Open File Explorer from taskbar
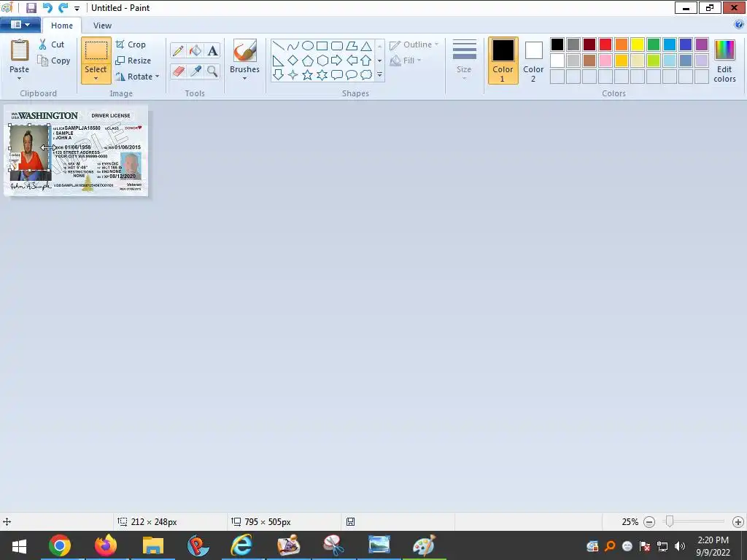747x560 pixels. pyautogui.click(x=152, y=545)
